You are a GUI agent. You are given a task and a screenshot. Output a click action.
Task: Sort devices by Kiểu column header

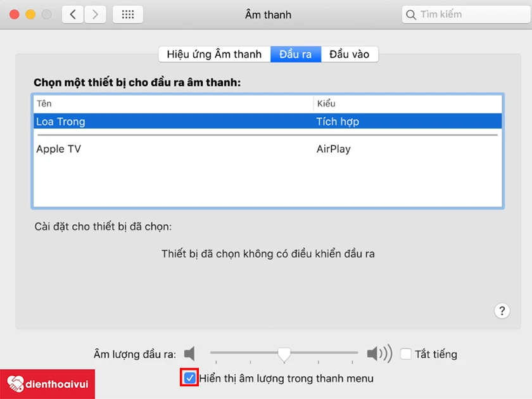407,103
